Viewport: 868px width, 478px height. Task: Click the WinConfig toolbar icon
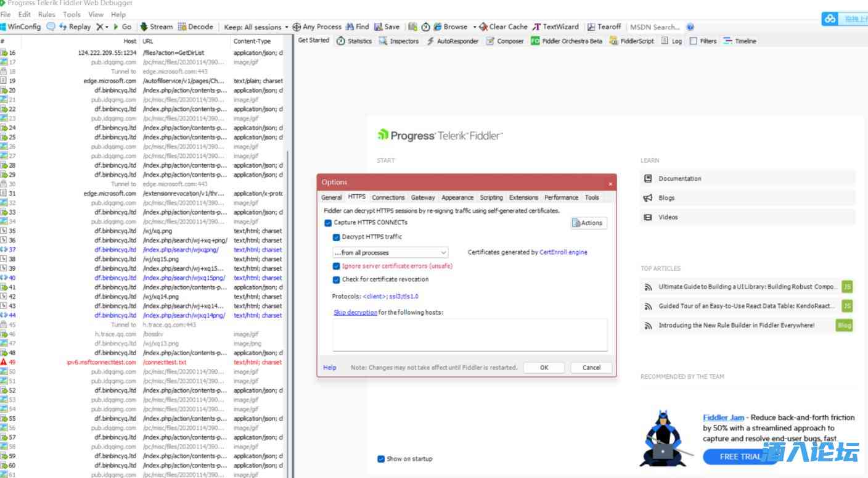4,27
